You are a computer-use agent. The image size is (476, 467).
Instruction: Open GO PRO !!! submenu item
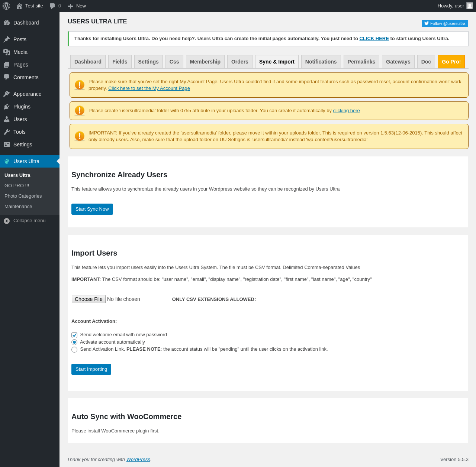click(x=30, y=186)
